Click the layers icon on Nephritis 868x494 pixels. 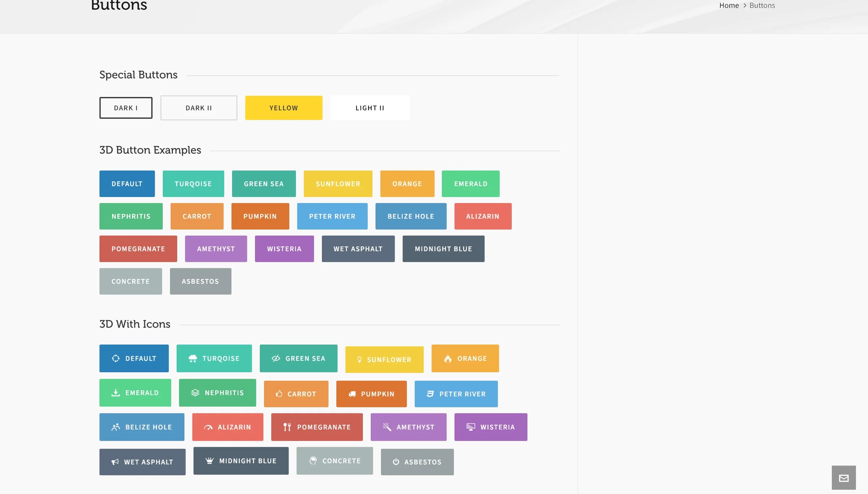click(195, 392)
